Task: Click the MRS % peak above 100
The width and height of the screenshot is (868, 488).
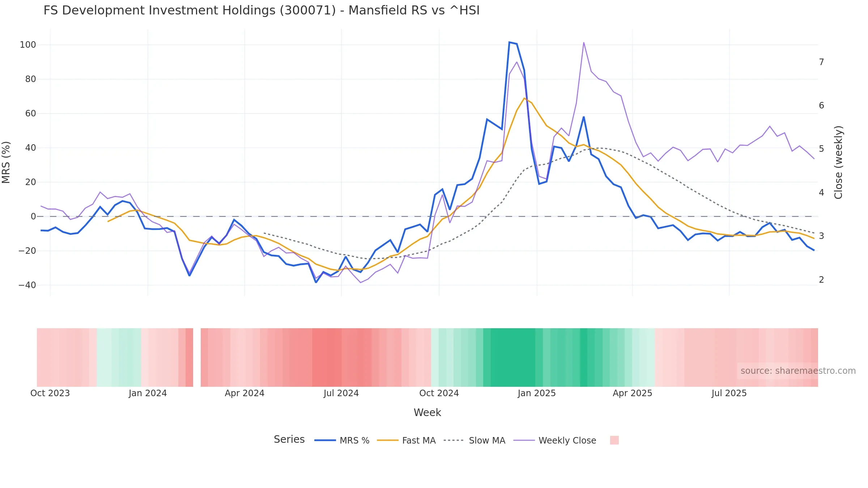Action: point(509,42)
